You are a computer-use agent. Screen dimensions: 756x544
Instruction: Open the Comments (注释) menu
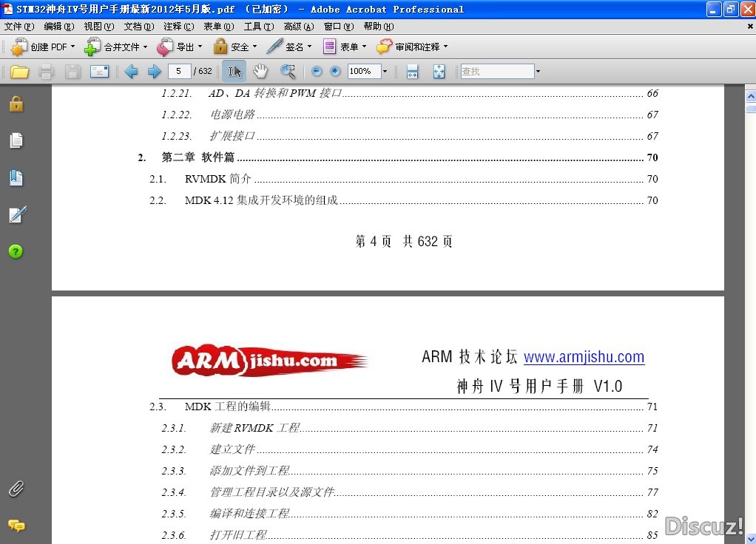pos(179,27)
